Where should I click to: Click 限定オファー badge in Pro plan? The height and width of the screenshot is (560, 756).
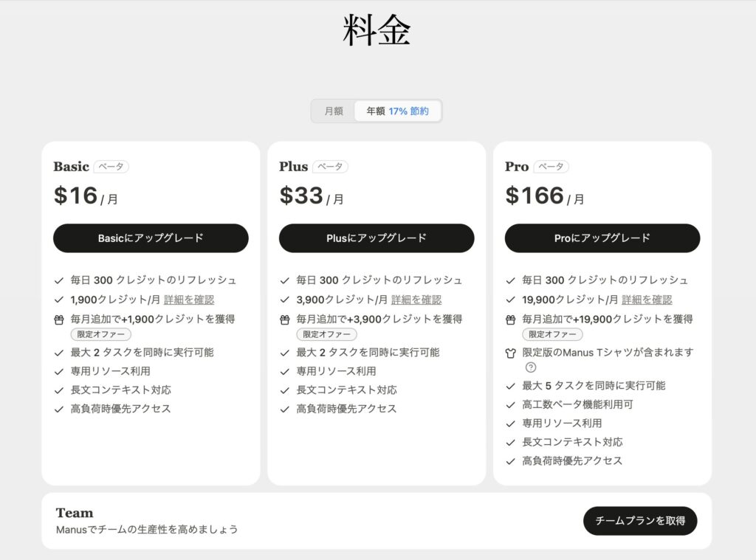tap(552, 334)
